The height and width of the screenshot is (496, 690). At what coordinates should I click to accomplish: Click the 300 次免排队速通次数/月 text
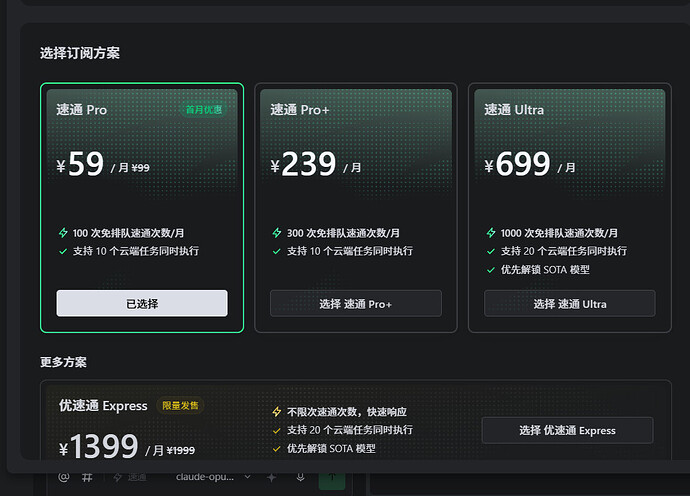click(x=343, y=233)
